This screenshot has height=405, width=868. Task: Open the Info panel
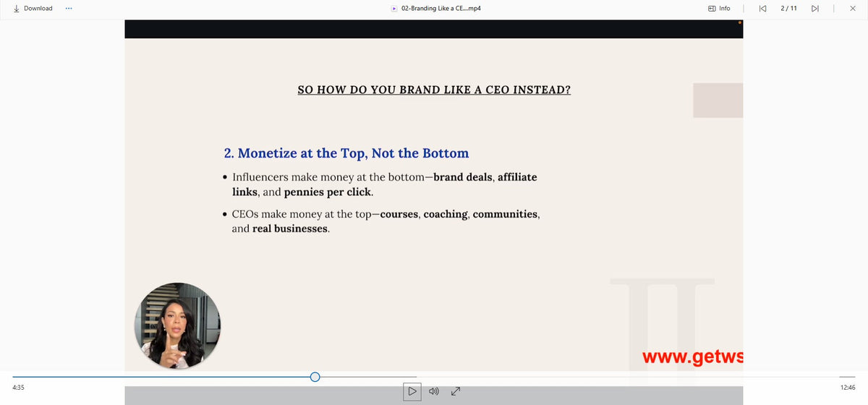[719, 9]
